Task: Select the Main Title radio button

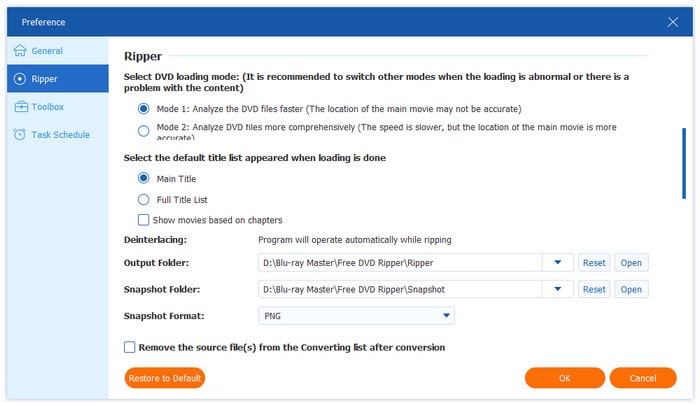Action: pyautogui.click(x=144, y=178)
